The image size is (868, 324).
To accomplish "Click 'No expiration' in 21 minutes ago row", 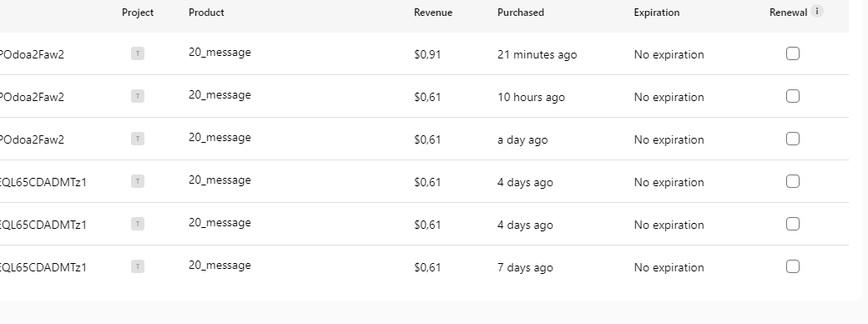I will pyautogui.click(x=669, y=54).
